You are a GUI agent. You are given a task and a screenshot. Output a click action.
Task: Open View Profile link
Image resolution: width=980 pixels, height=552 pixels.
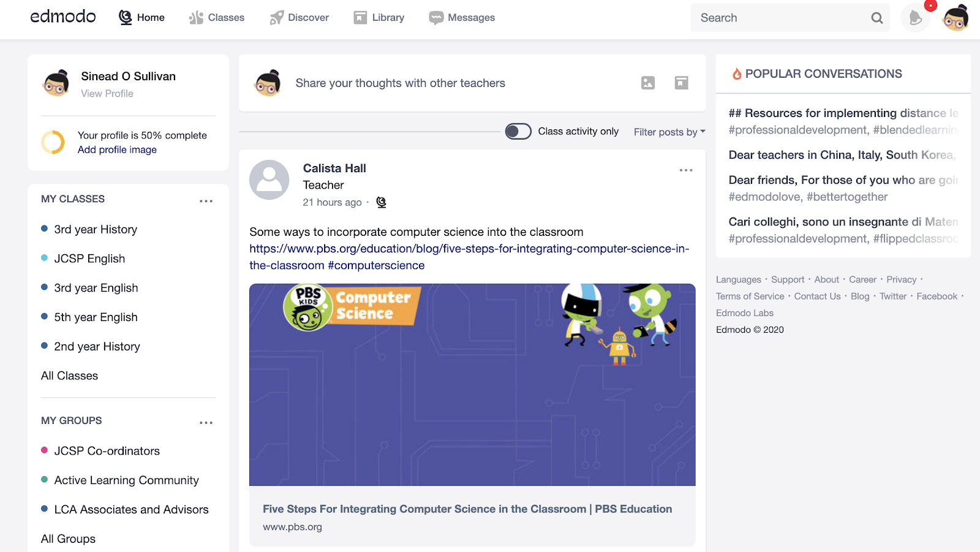(107, 94)
